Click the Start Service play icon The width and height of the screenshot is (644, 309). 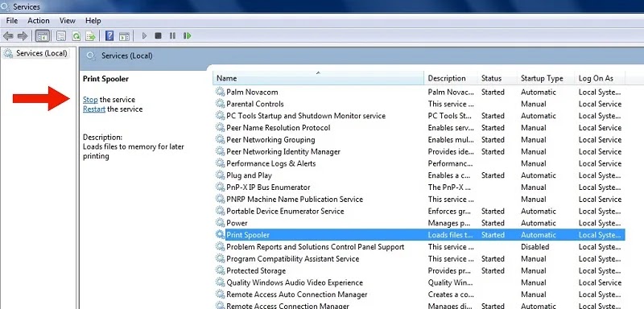[144, 36]
